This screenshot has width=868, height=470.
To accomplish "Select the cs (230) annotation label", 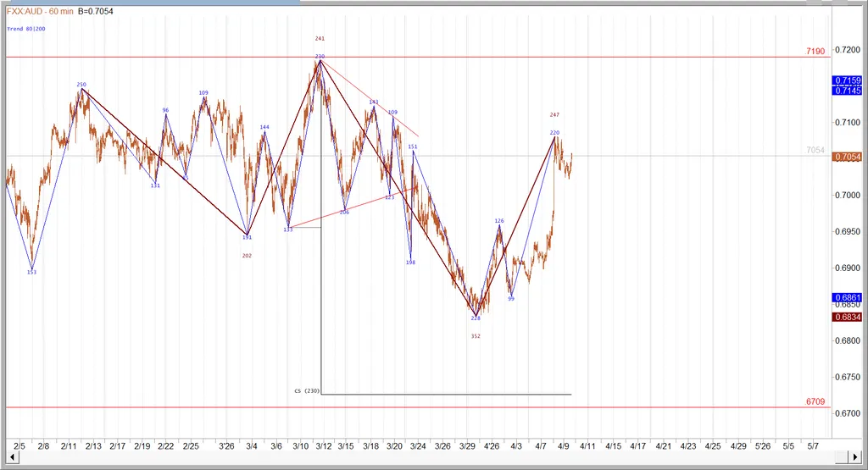I will click(x=306, y=390).
